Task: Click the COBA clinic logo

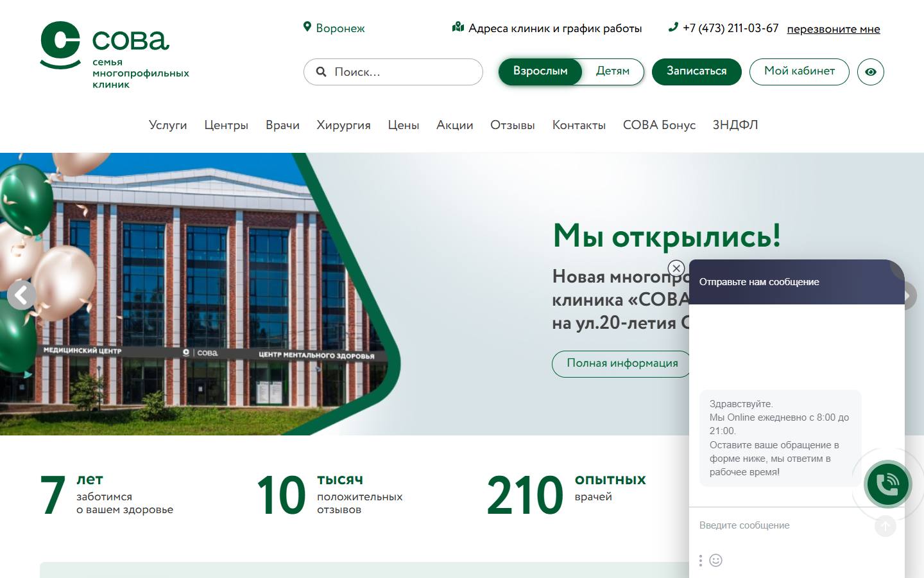Action: pyautogui.click(x=115, y=55)
